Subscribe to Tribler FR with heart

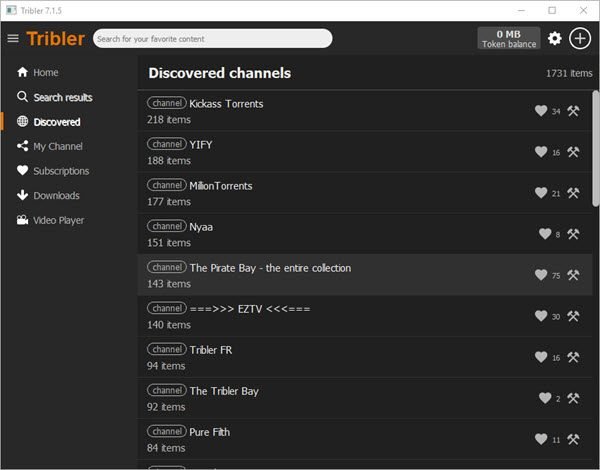[x=541, y=357]
